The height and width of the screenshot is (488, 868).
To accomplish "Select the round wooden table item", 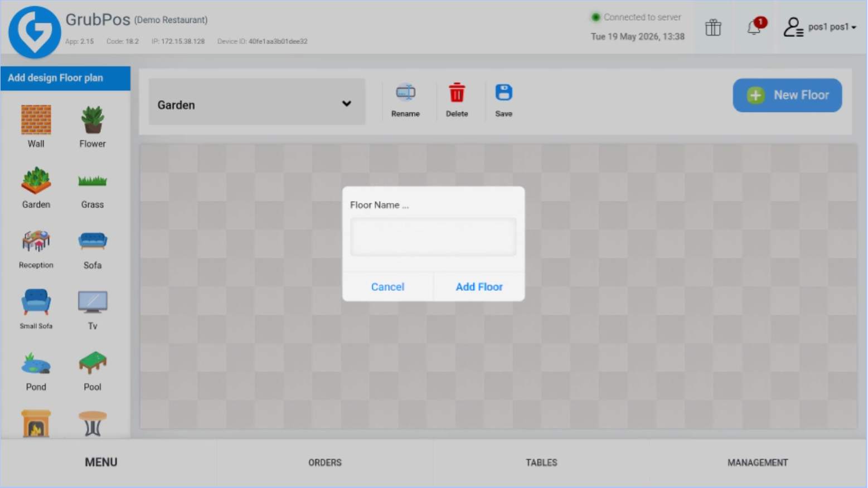I will pos(93,423).
